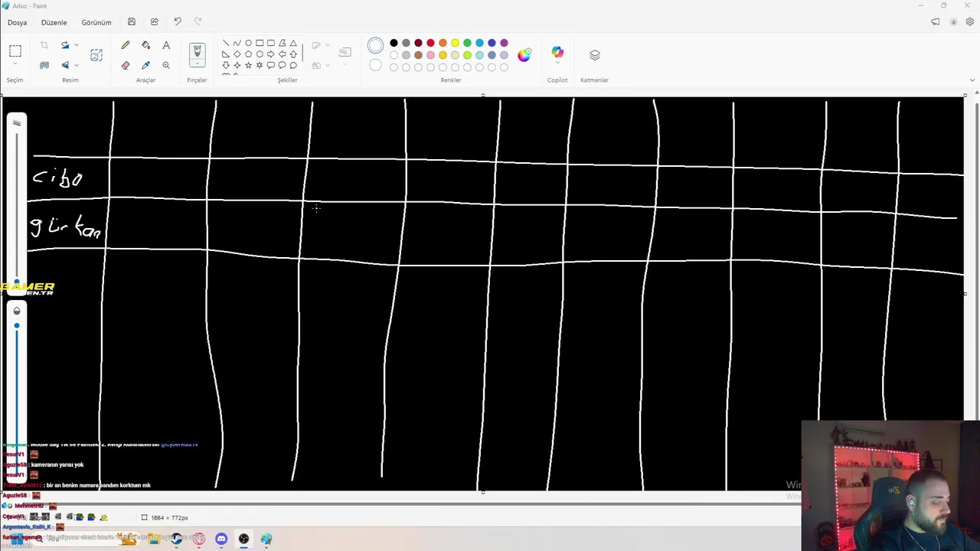Open OBS Studio from the taskbar

click(x=243, y=539)
